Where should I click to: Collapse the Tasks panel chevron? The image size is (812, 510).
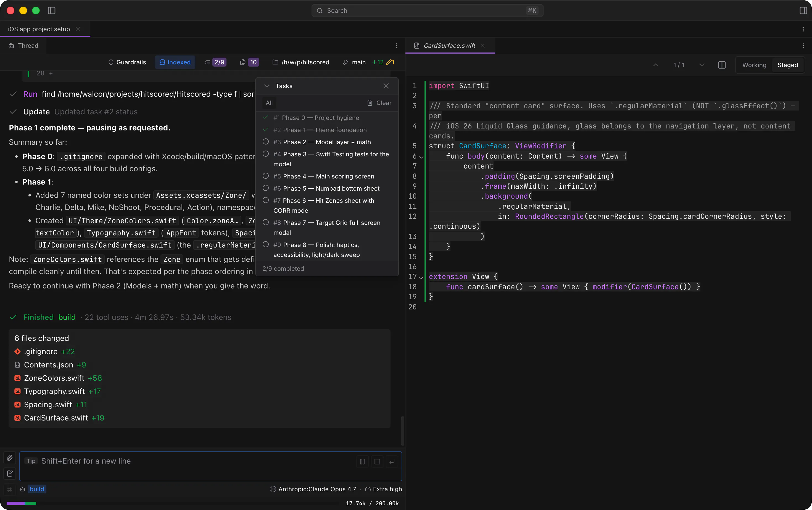(x=267, y=86)
